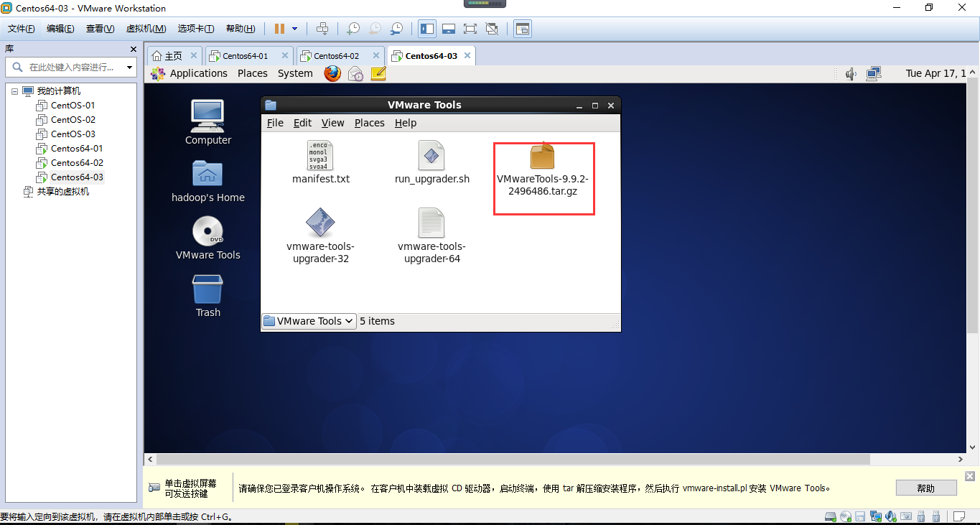Enter full screen mode icon

(x=470, y=29)
